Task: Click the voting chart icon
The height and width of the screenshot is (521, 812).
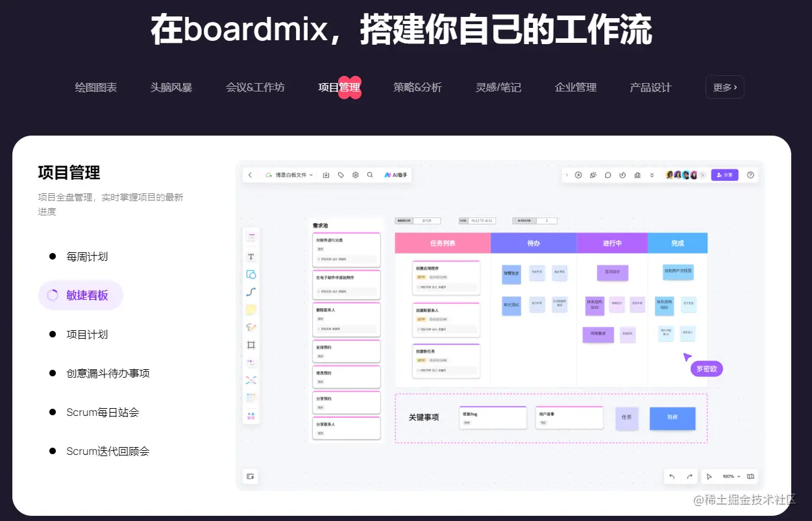Action: pyautogui.click(x=637, y=175)
